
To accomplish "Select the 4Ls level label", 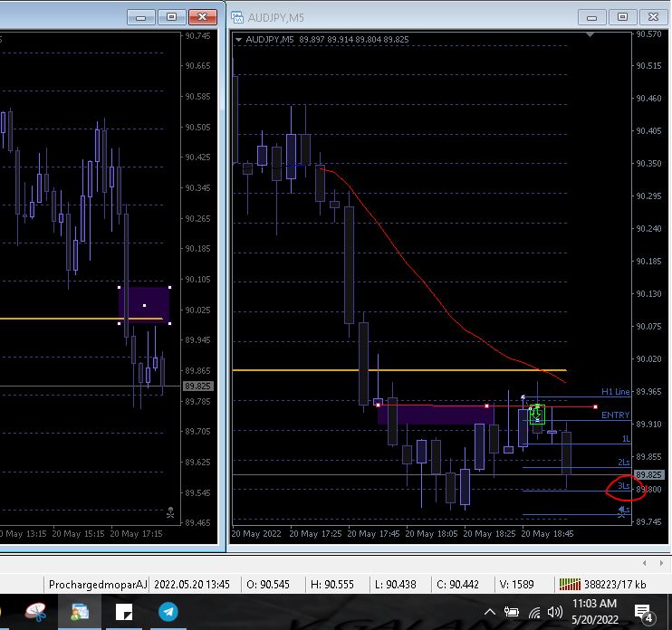I will click(x=624, y=510).
